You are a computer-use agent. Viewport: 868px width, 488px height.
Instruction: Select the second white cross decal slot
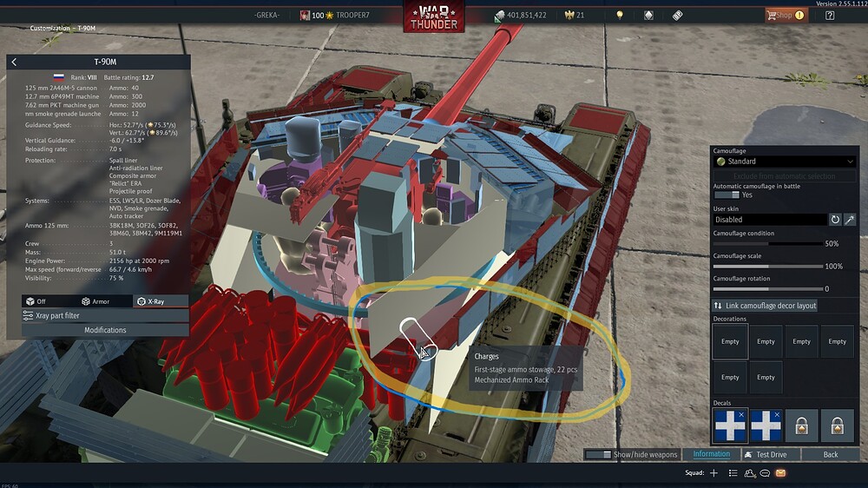coord(766,425)
